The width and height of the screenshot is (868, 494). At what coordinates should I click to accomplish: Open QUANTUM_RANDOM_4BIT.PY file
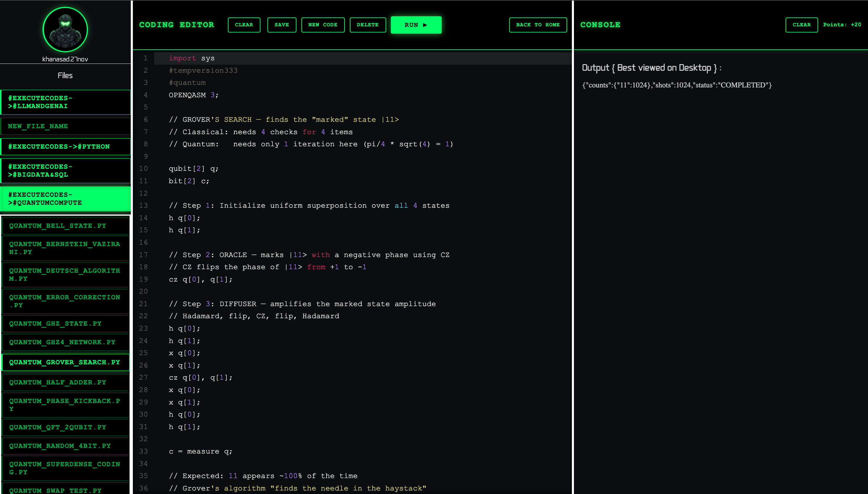pos(66,446)
